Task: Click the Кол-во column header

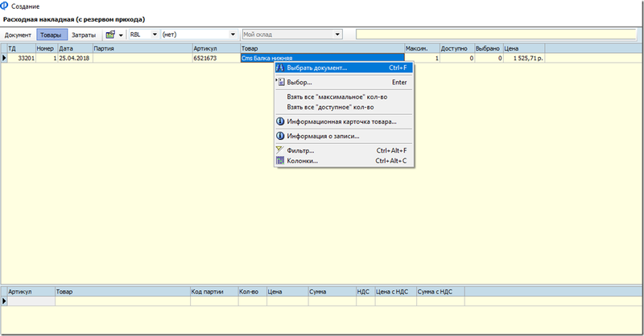Action: click(252, 292)
